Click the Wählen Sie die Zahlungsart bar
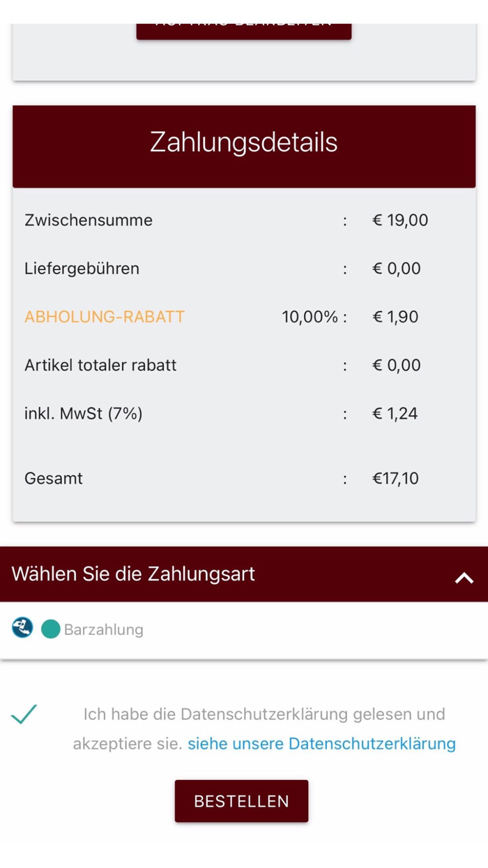The height and width of the screenshot is (868, 488). [244, 574]
